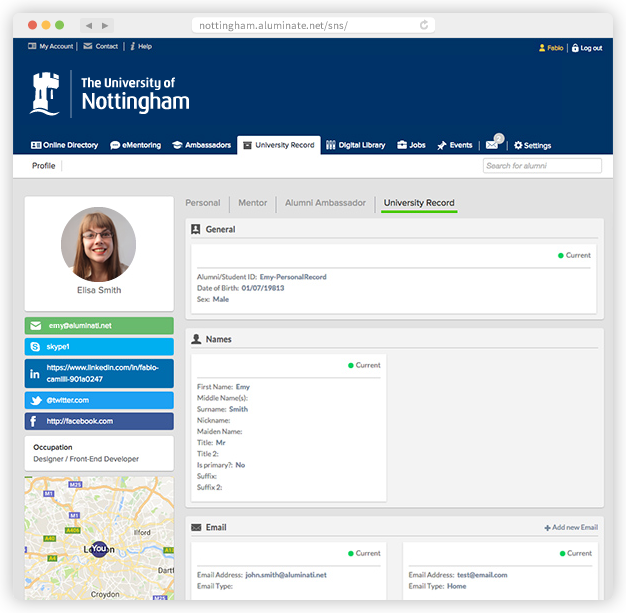Click the LinkedIn 'in' icon
The image size is (626, 613).
(35, 374)
